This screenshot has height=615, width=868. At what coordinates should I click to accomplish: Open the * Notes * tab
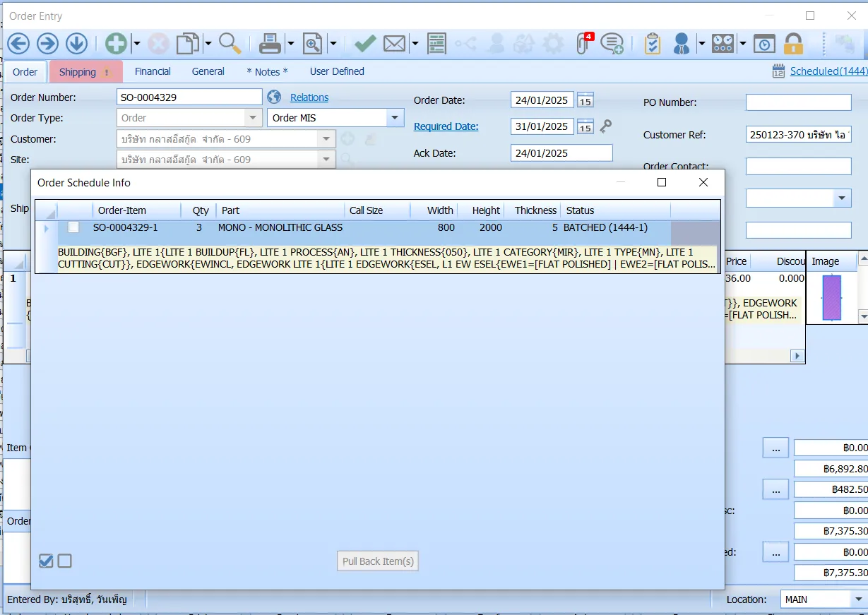click(x=267, y=71)
